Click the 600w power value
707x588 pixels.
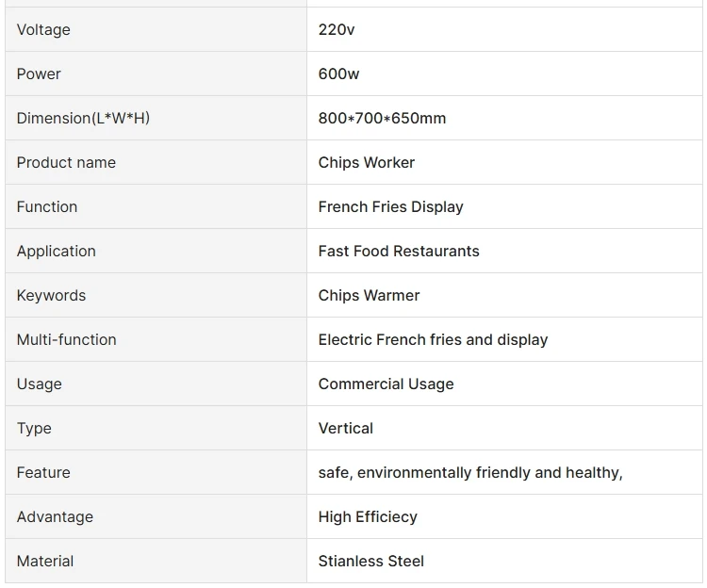[x=338, y=74]
